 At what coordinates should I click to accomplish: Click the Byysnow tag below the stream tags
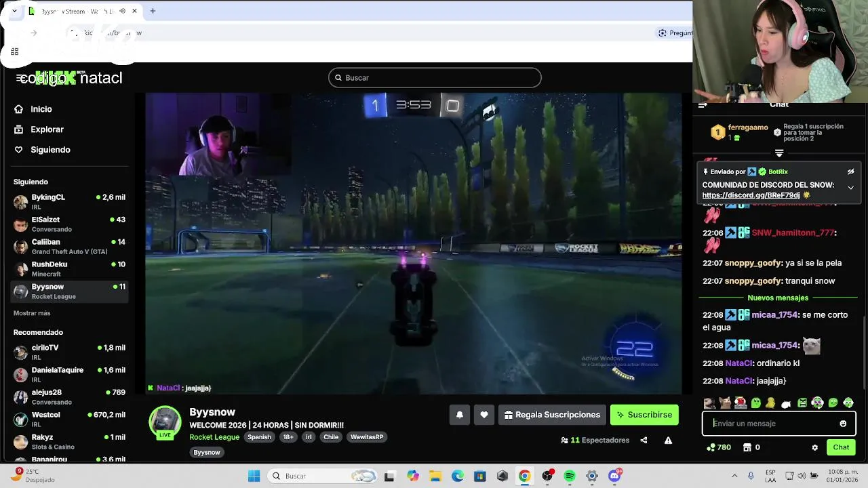[x=207, y=452]
